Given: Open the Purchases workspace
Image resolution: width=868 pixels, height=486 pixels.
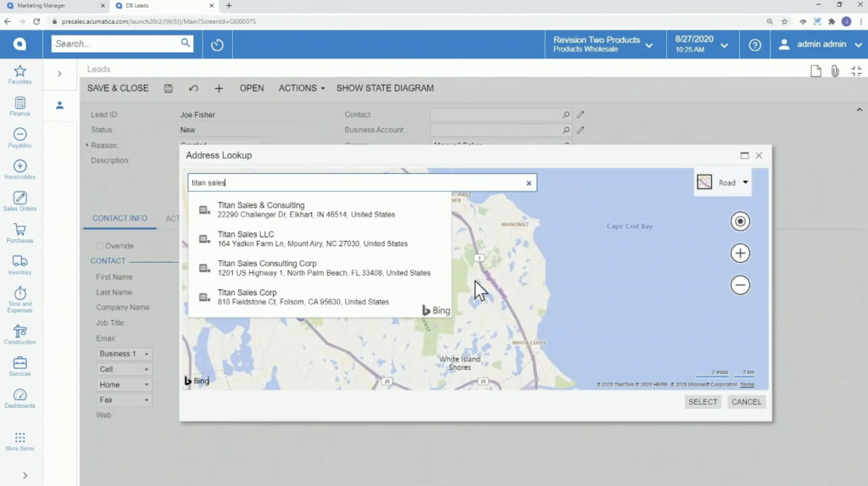Looking at the screenshot, I should click(x=20, y=234).
